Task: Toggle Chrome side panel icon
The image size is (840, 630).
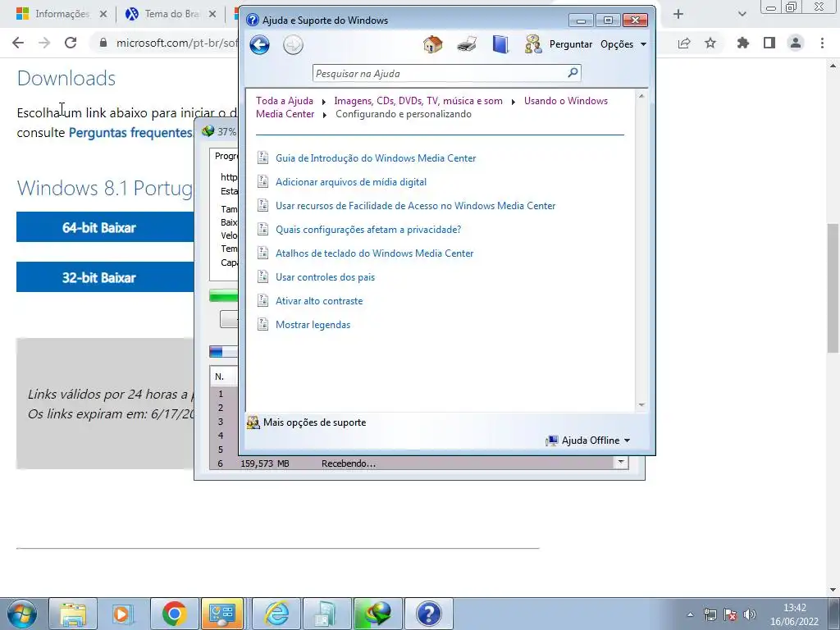Action: (x=769, y=43)
